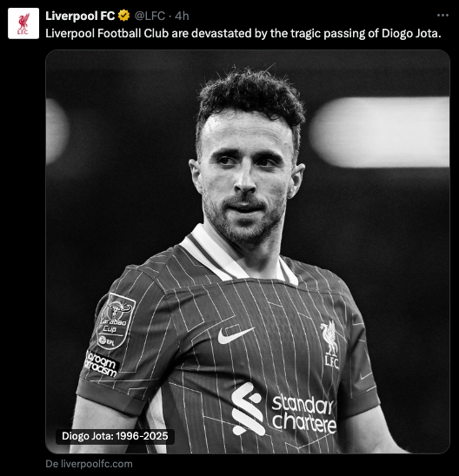The image size is (459, 476).
Task: Click the No Room for Racism patch
Action: pos(102,364)
